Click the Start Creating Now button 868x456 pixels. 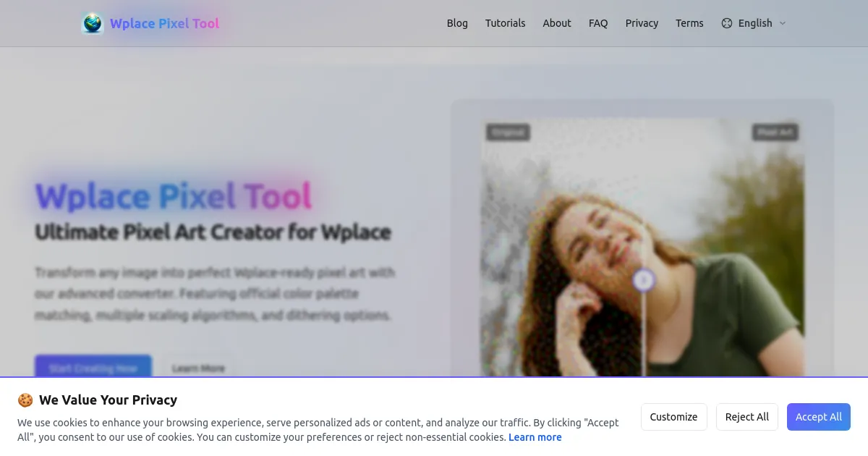(x=93, y=368)
